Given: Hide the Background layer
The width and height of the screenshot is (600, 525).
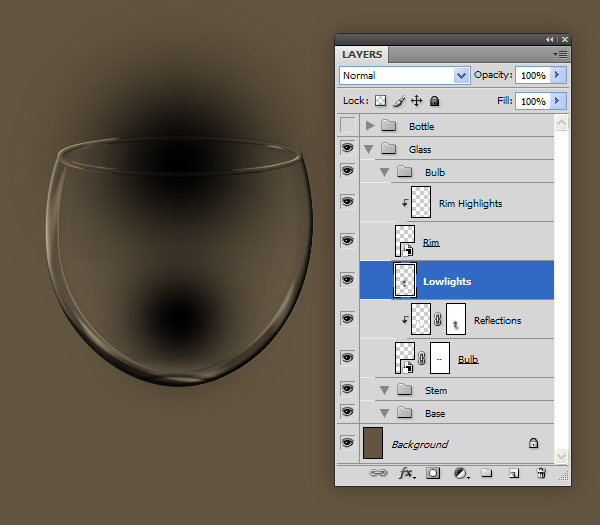Looking at the screenshot, I should tap(347, 443).
